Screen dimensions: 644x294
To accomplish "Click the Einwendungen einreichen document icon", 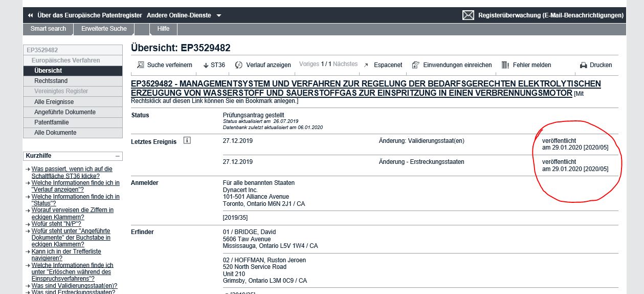I will tap(416, 65).
